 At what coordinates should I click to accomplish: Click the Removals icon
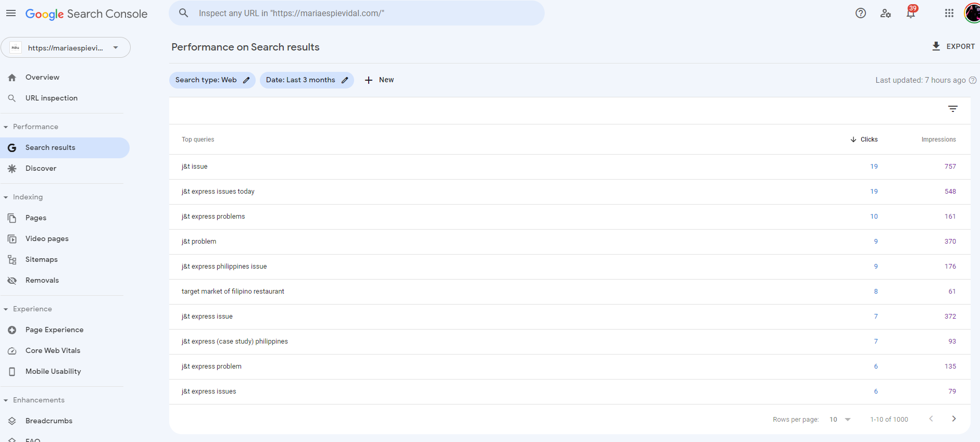[x=12, y=281]
